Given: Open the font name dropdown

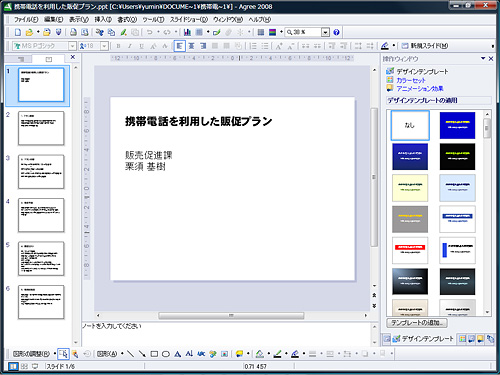Looking at the screenshot, I should [72, 46].
